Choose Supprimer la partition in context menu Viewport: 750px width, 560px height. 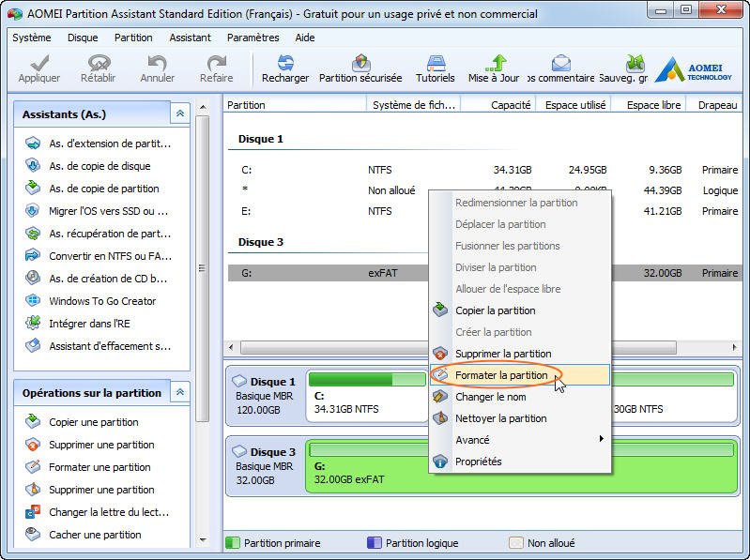(x=519, y=354)
